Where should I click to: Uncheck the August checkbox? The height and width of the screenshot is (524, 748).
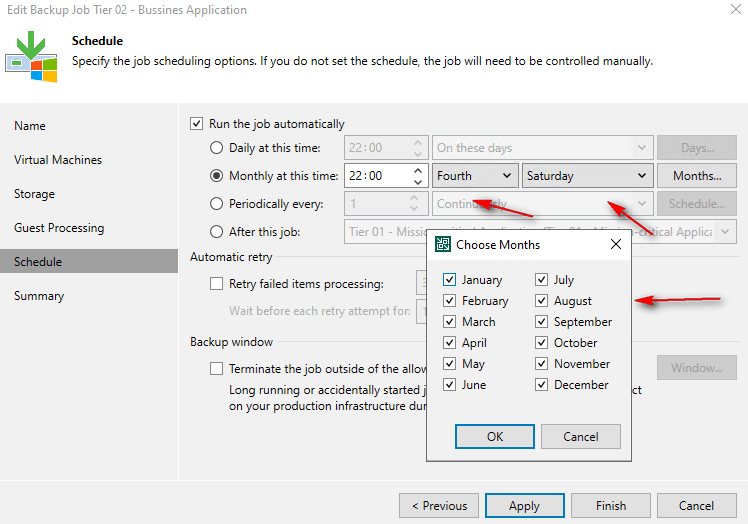click(542, 301)
